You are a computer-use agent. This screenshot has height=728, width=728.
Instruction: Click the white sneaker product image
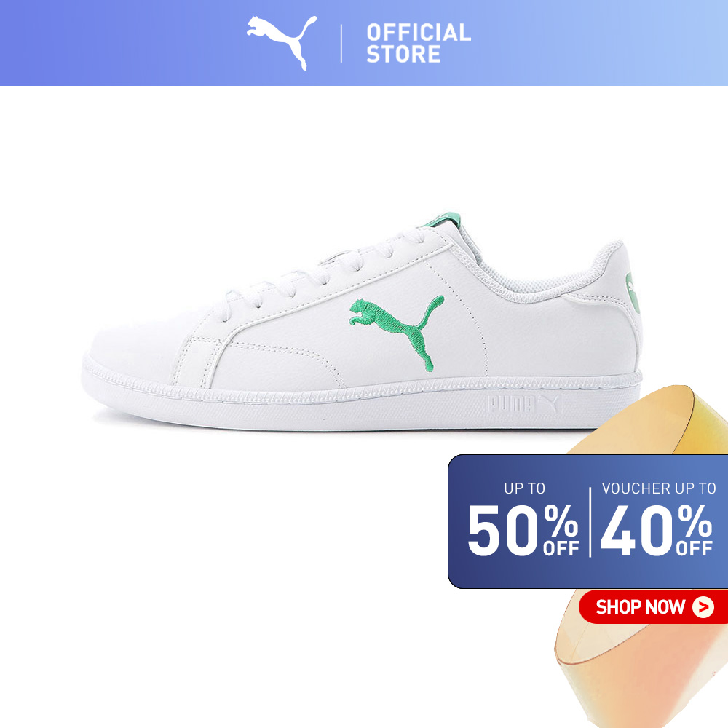click(363, 323)
